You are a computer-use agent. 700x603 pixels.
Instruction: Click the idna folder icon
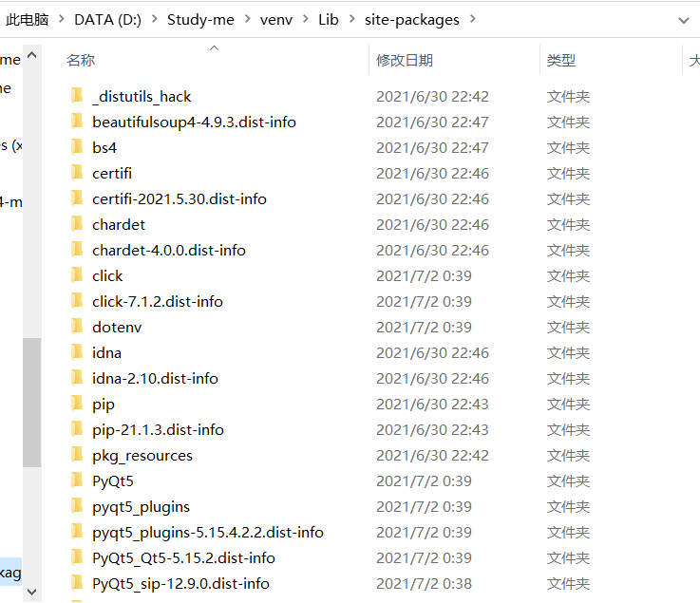pyautogui.click(x=77, y=352)
